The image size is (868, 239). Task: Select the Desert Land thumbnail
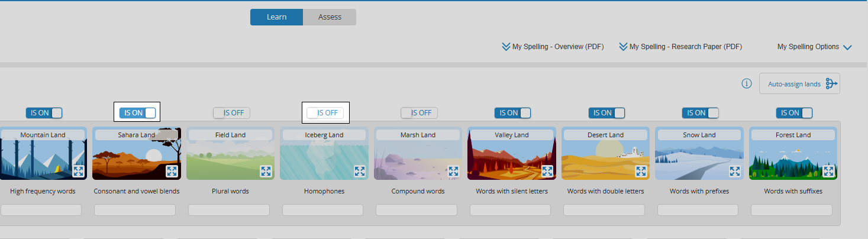[605, 153]
